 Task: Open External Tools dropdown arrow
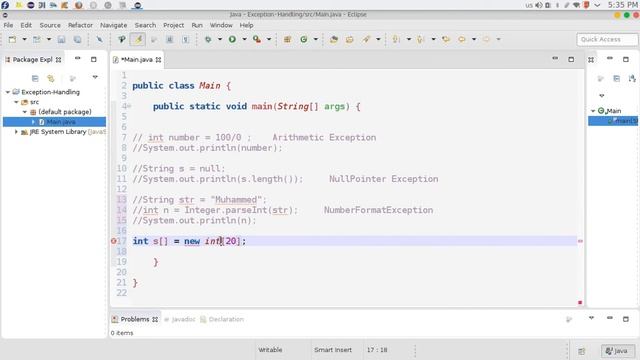click(x=269, y=40)
